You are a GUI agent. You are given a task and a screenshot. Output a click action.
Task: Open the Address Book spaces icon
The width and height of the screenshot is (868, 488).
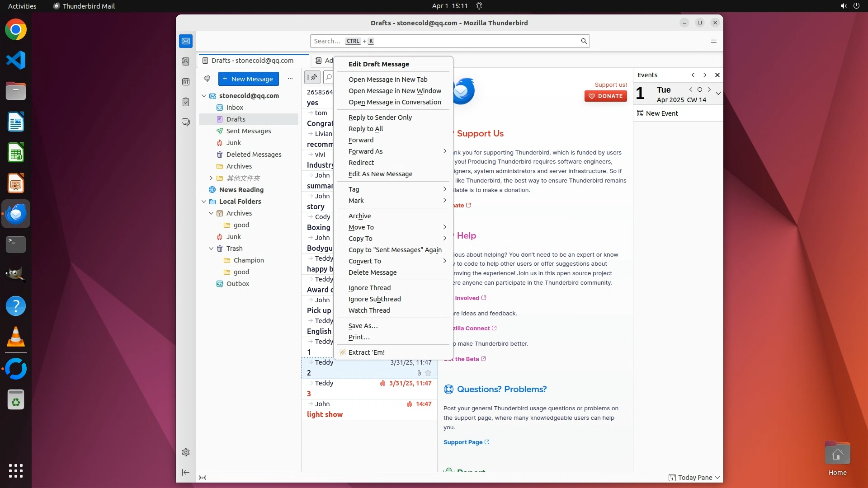click(x=186, y=61)
